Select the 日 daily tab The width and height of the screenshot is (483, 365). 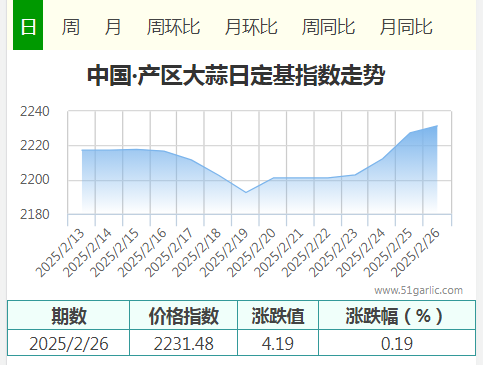(x=28, y=25)
